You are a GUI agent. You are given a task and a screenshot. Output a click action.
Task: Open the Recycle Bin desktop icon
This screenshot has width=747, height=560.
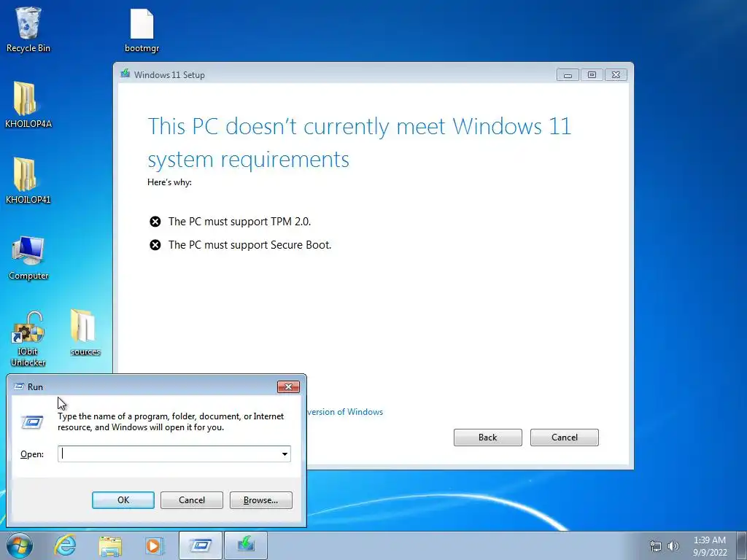[28, 29]
